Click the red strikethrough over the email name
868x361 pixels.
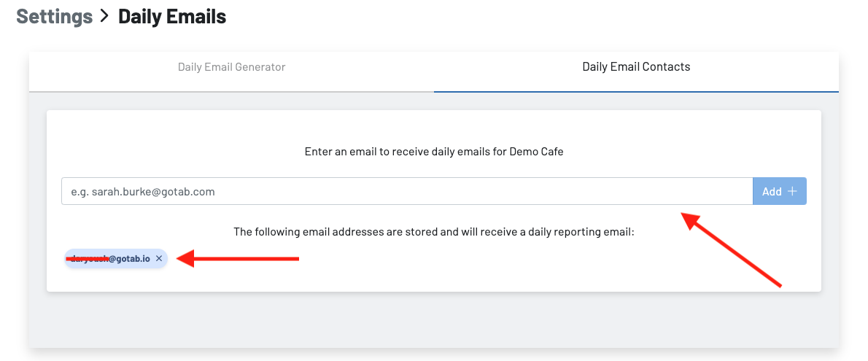(x=88, y=258)
